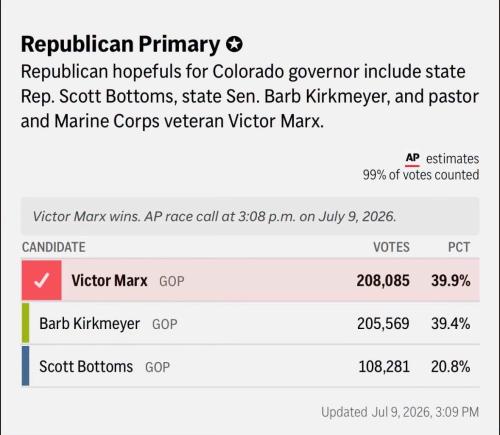
Task: Click the red winner checkmark box
Action: (42, 280)
